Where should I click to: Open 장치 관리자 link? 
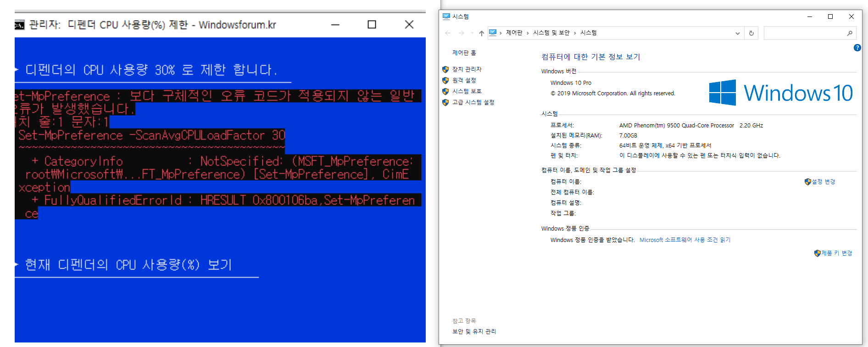[x=467, y=69]
